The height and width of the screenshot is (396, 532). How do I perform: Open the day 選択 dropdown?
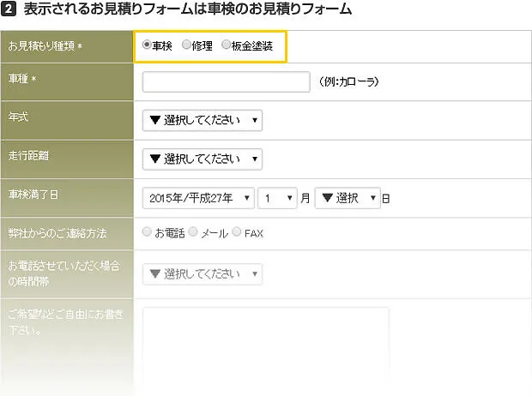tap(348, 198)
